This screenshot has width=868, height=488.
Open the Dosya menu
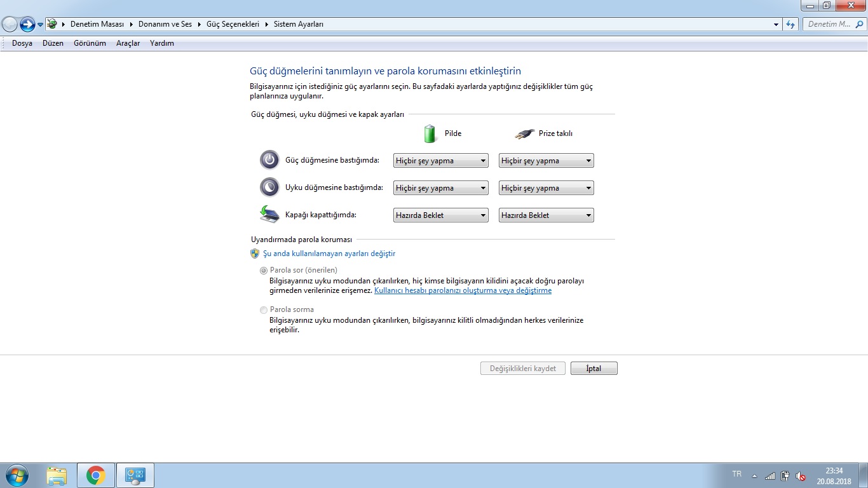pyautogui.click(x=22, y=43)
